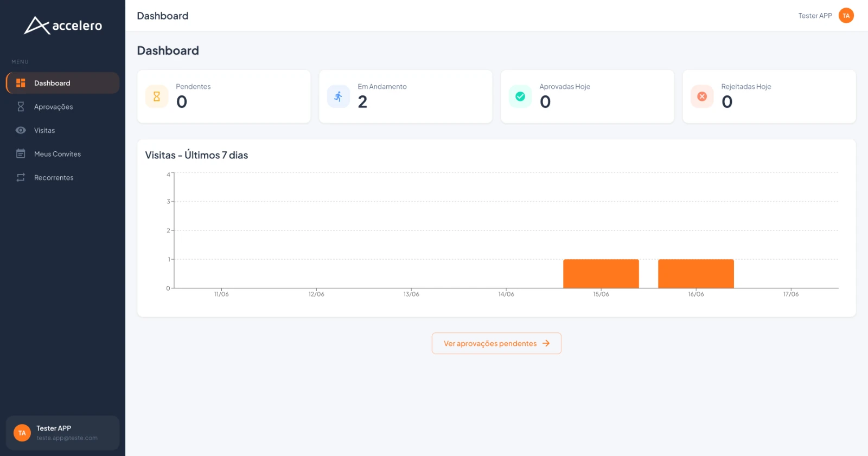Click the Aprovadas Hoje count value 0
The image size is (868, 456).
coord(545,102)
